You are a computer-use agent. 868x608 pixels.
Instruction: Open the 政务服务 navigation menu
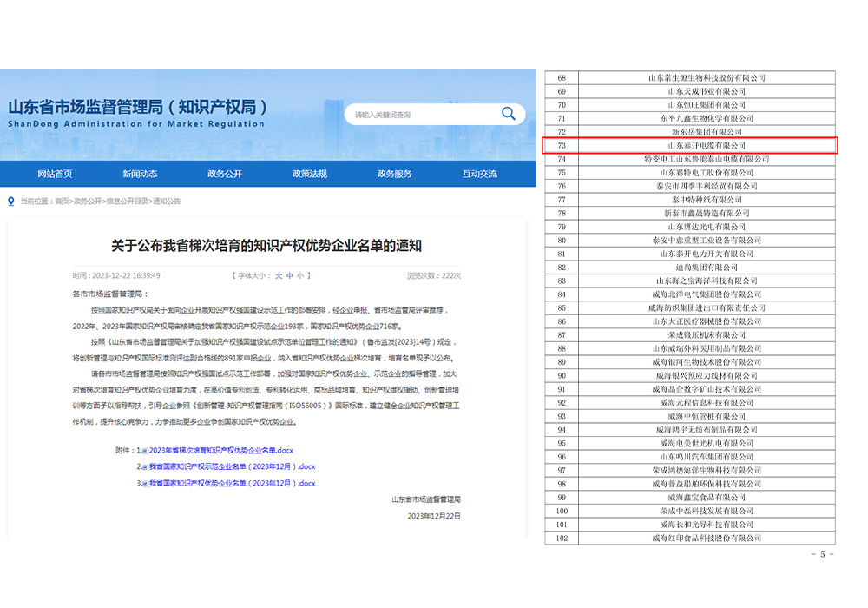tap(395, 174)
